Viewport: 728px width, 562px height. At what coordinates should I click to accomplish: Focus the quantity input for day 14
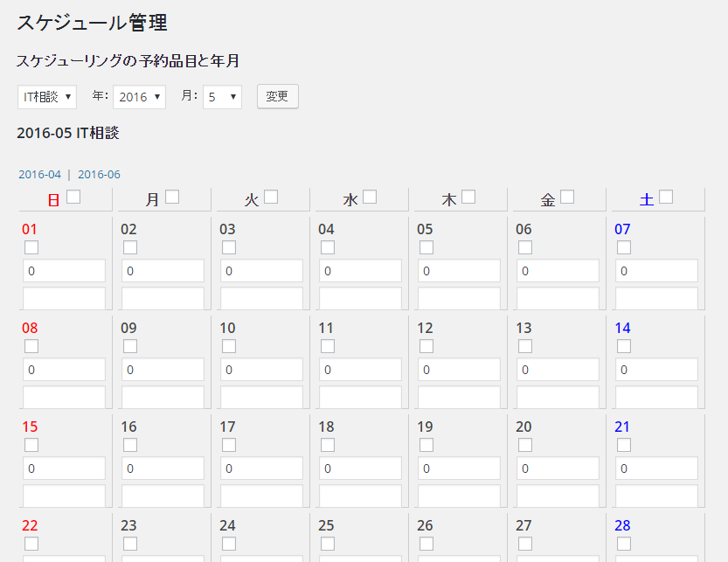coord(656,370)
